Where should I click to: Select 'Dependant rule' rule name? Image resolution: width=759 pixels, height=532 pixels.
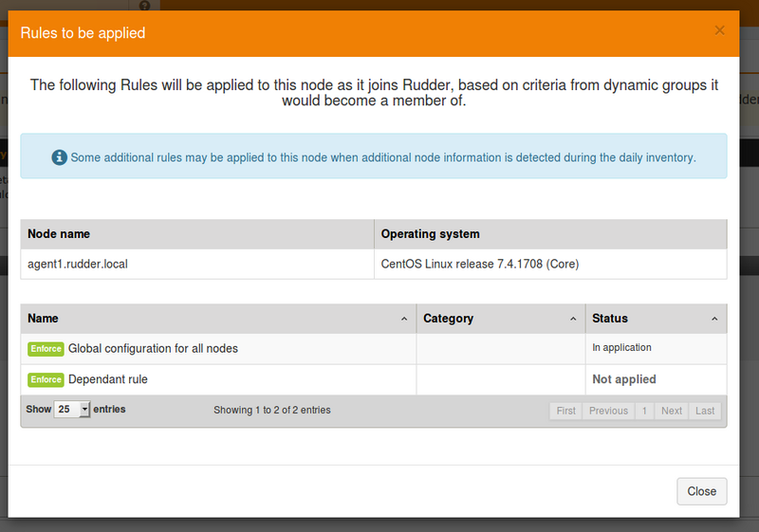click(x=108, y=379)
